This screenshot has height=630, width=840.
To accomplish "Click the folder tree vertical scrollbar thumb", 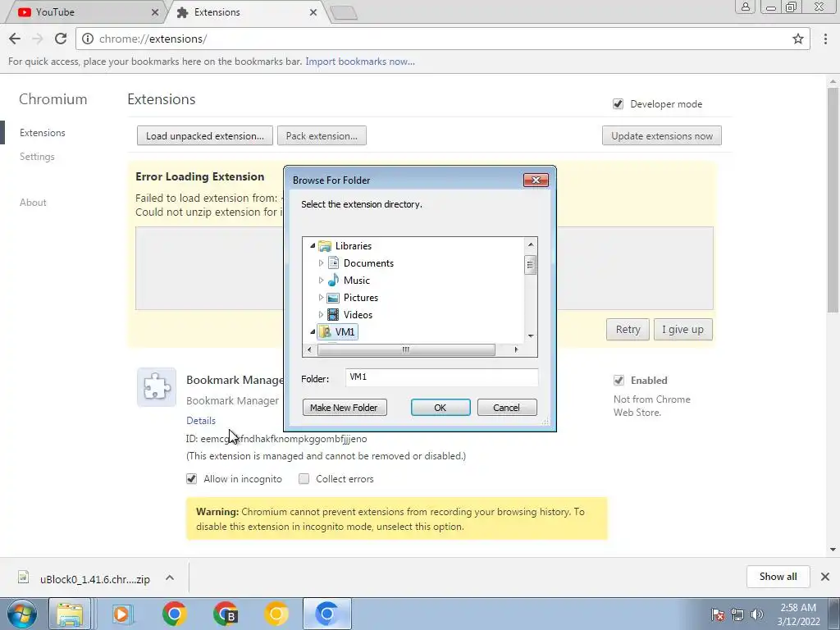I will pyautogui.click(x=531, y=265).
